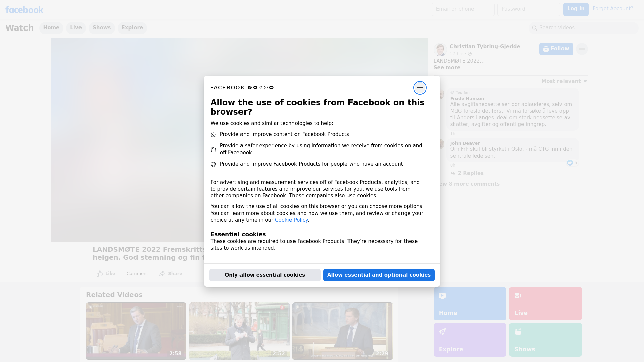
Task: Click the Watch heading
Action: click(19, 28)
